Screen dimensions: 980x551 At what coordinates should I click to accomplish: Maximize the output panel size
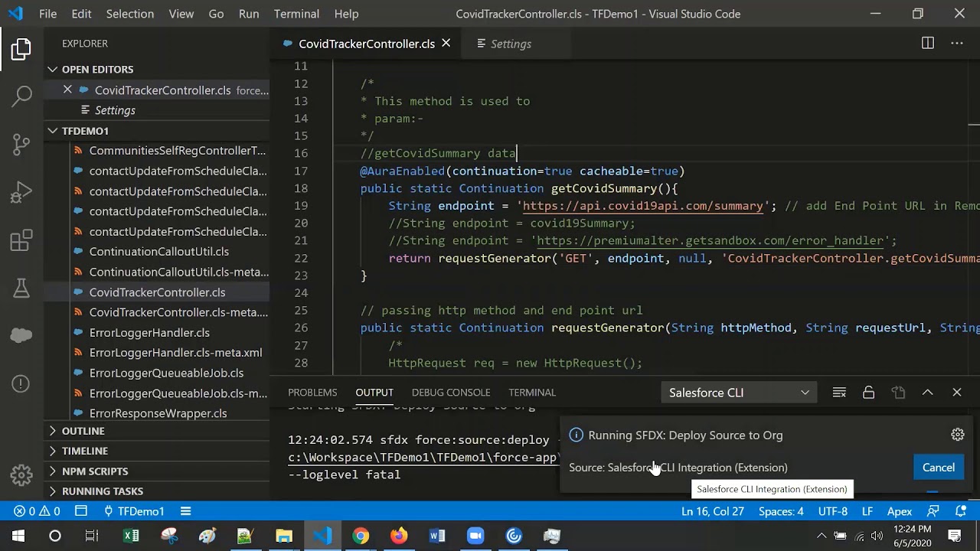(927, 393)
